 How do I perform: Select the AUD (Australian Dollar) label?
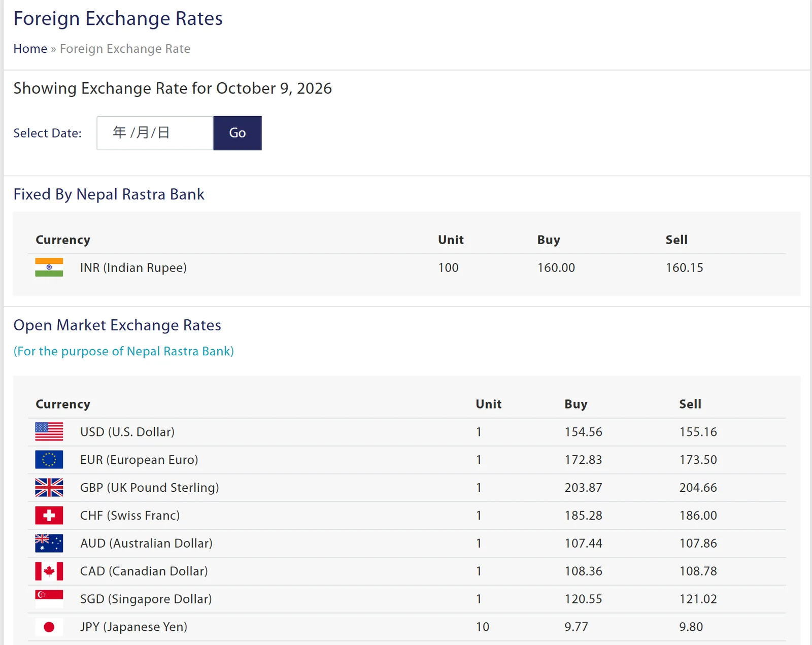tap(146, 543)
